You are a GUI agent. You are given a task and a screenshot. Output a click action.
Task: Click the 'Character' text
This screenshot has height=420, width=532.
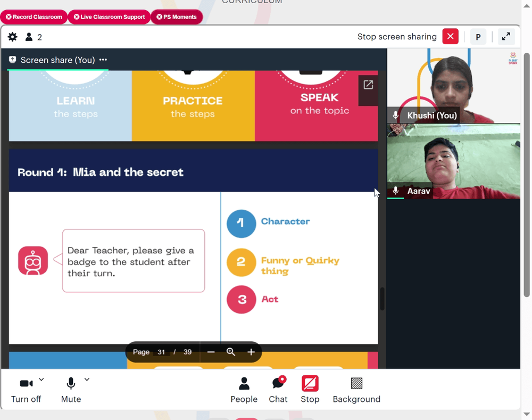[285, 221]
